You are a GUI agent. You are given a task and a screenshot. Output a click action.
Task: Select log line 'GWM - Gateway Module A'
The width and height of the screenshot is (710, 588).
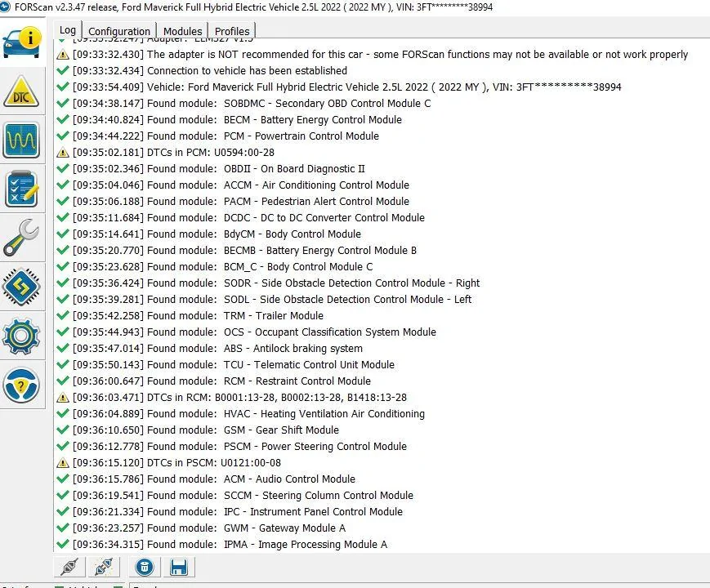(209, 528)
